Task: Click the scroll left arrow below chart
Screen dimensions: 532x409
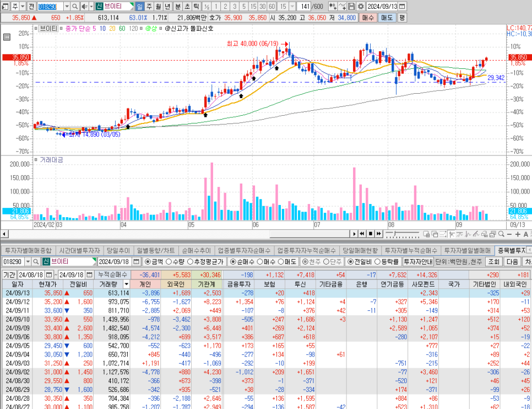Action: (4, 234)
